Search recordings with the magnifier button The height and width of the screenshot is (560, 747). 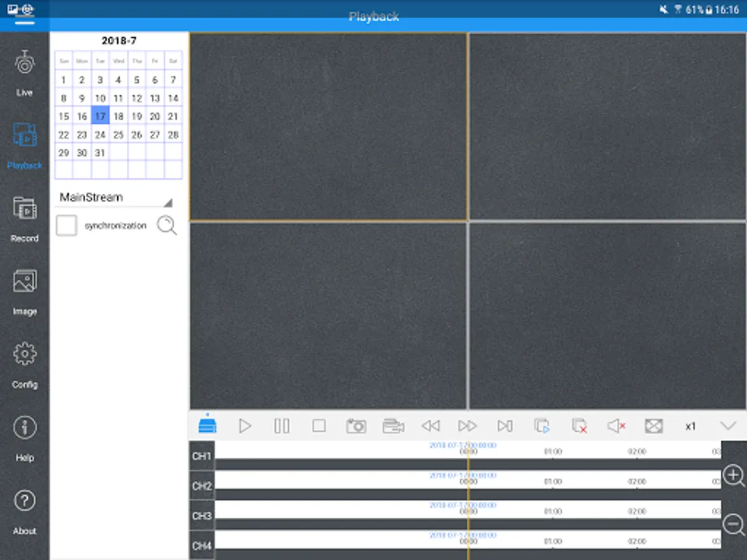[167, 226]
